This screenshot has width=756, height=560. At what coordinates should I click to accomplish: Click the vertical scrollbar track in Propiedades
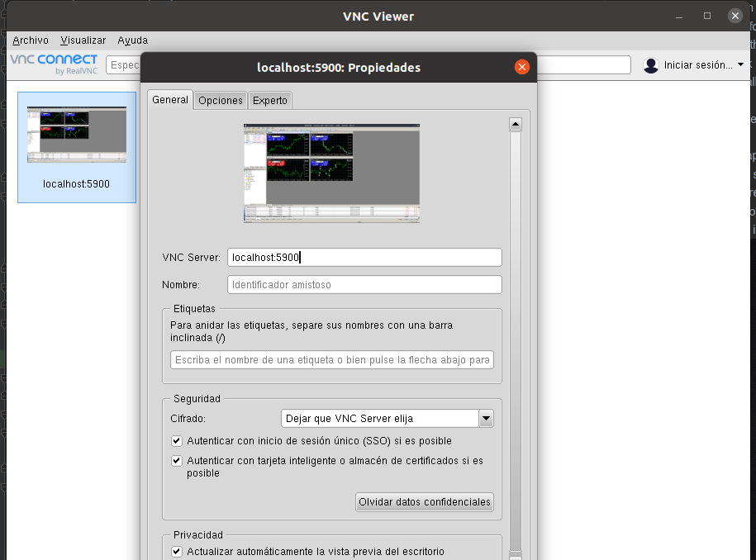point(516,341)
